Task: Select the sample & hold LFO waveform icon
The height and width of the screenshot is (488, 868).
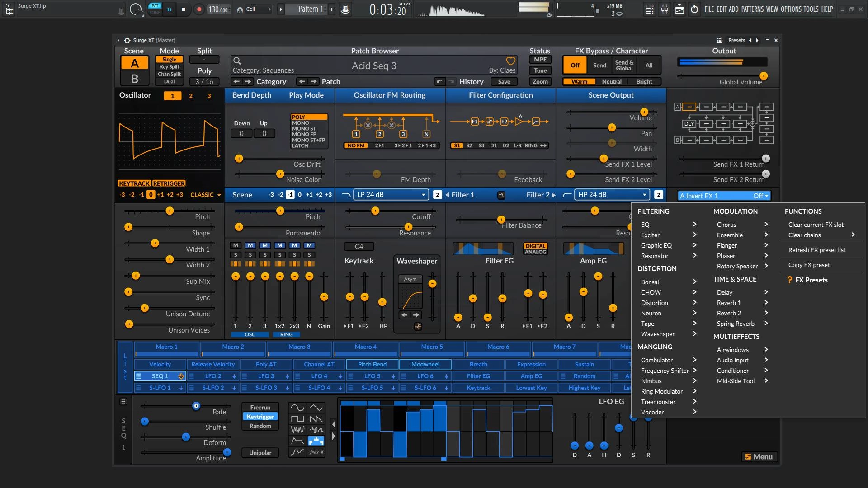Action: 316,430
